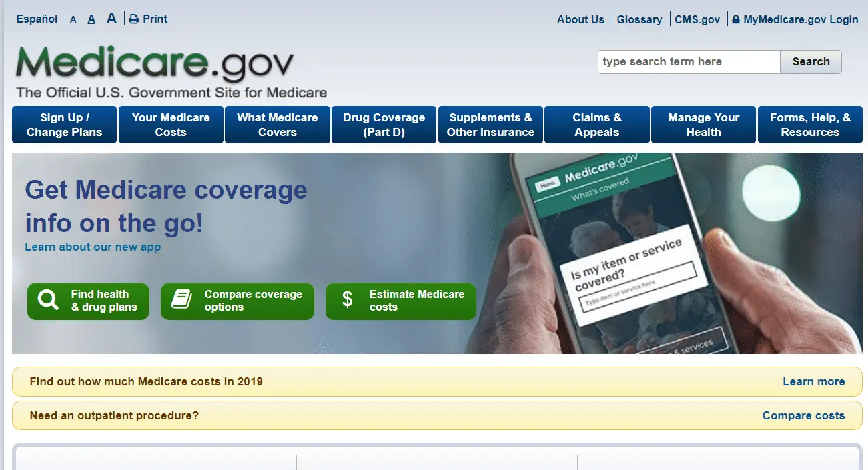The width and height of the screenshot is (868, 470).
Task: Open Forms, Help, & Resources menu
Action: point(810,125)
